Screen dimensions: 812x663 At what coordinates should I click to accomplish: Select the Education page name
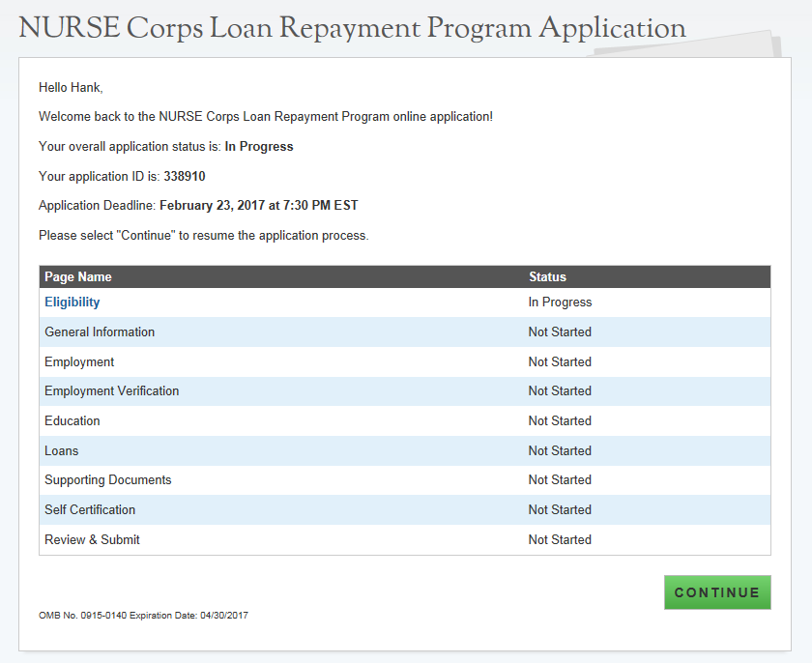[72, 420]
